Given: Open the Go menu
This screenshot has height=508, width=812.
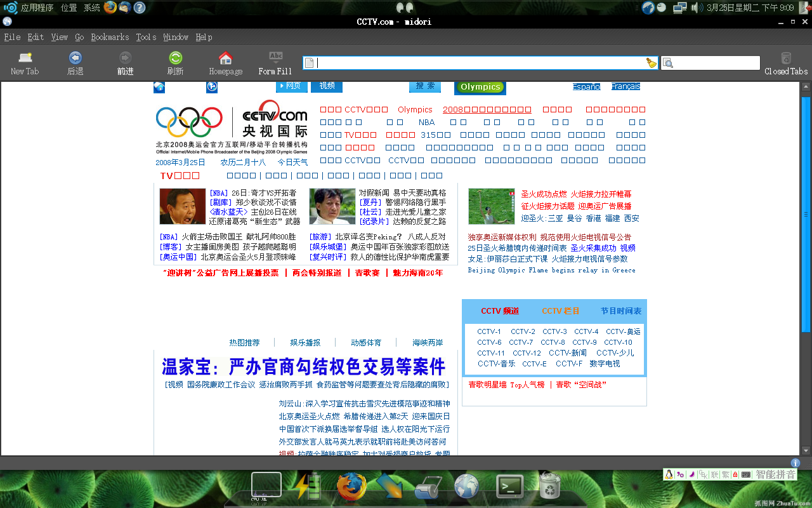Looking at the screenshot, I should [79, 37].
